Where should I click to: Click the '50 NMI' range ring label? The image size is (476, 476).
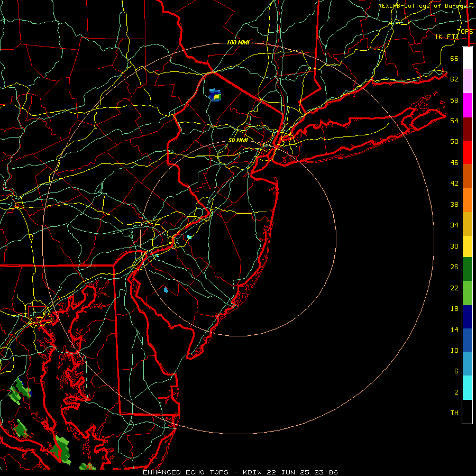[238, 140]
